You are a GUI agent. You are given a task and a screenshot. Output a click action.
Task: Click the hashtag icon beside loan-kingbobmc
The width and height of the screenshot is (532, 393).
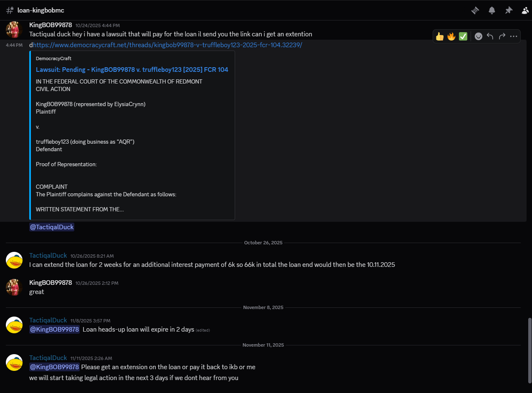pos(9,10)
